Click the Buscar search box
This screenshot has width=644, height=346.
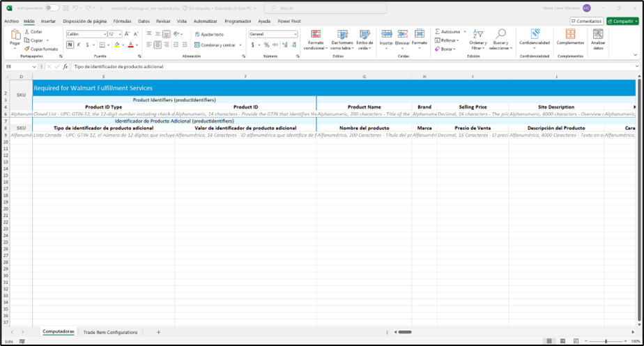[x=325, y=8]
